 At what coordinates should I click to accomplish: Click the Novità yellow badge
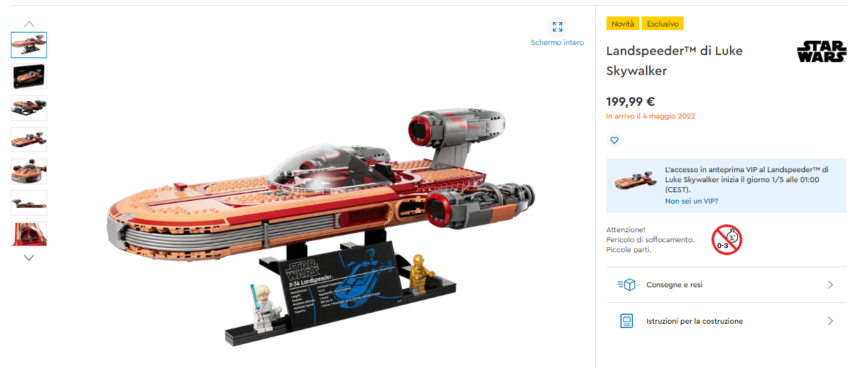622,24
